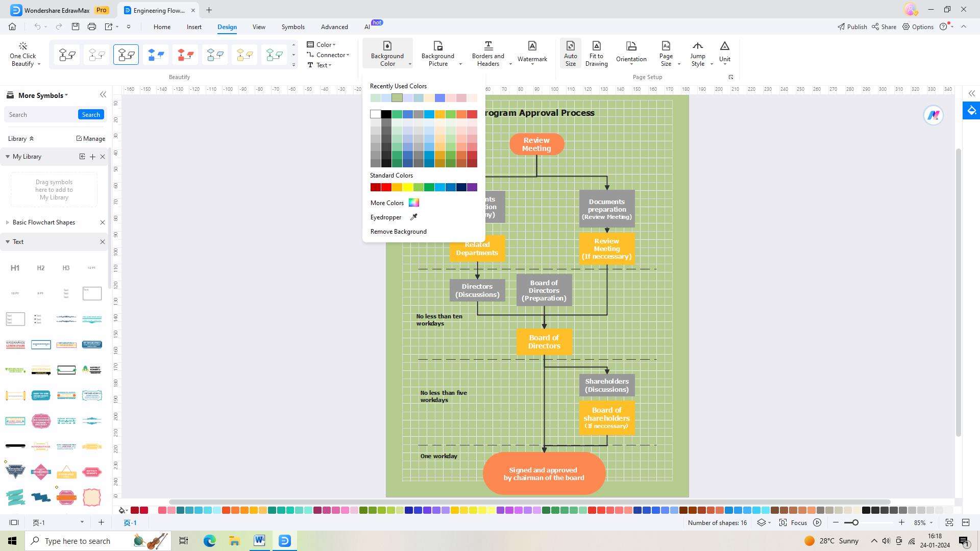Choose the black theme color swatch
The width and height of the screenshot is (980, 551).
point(386,114)
